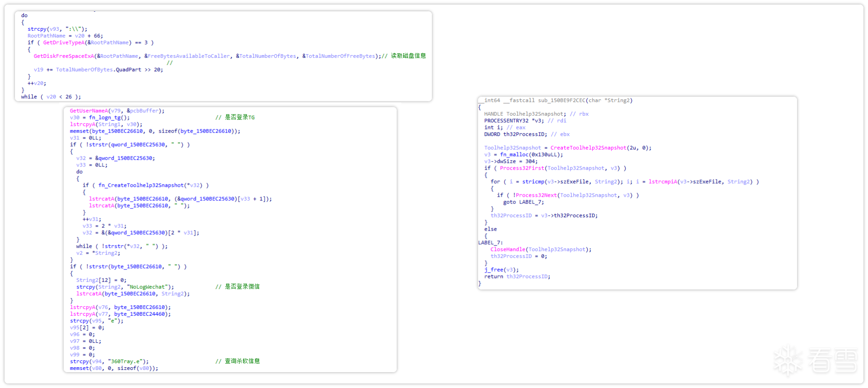Click the GetUserNameA(v79, &pcbBuffer) line
This screenshot has height=388, width=868.
[x=117, y=111]
